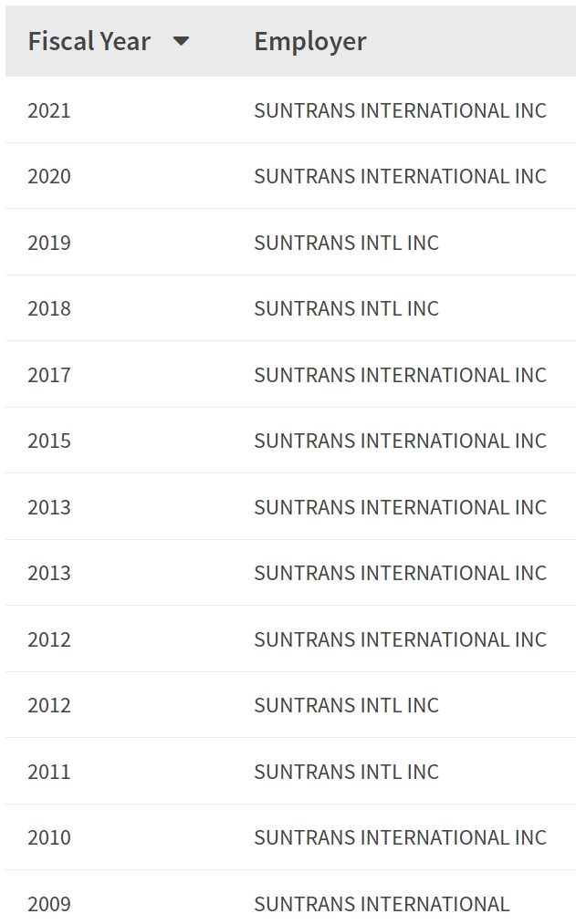576x924 pixels.
Task: Select the 2015 fiscal year cell
Action: point(49,441)
